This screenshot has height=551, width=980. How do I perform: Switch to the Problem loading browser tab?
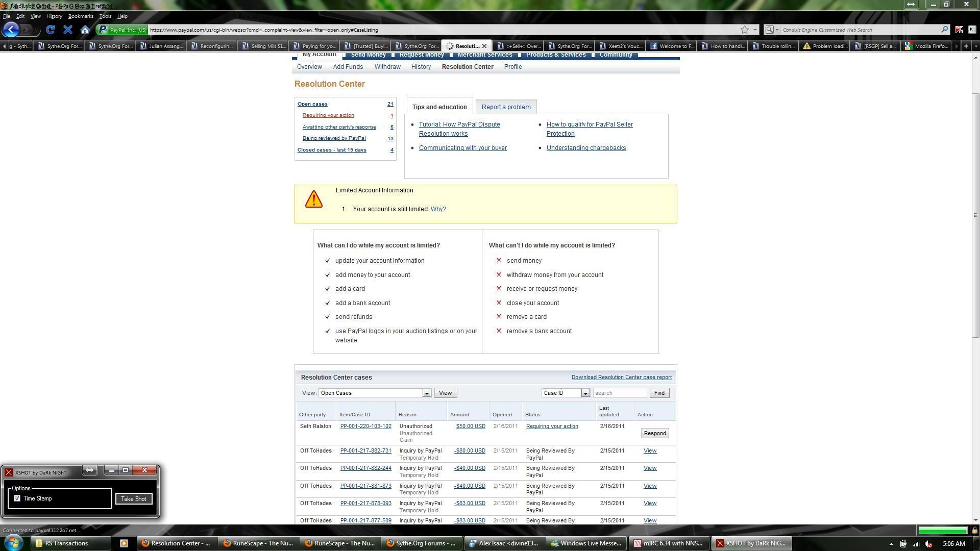(825, 46)
